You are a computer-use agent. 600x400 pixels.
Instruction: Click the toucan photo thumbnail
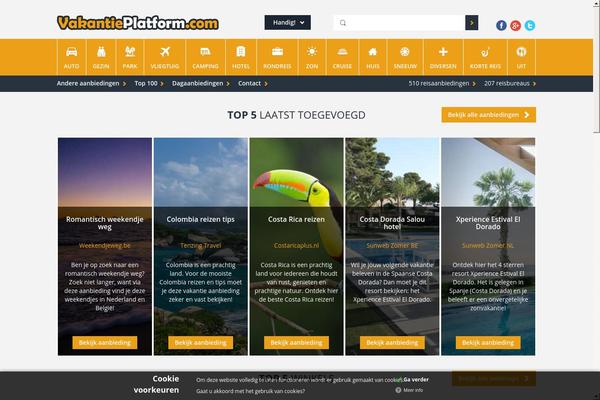[296, 172]
